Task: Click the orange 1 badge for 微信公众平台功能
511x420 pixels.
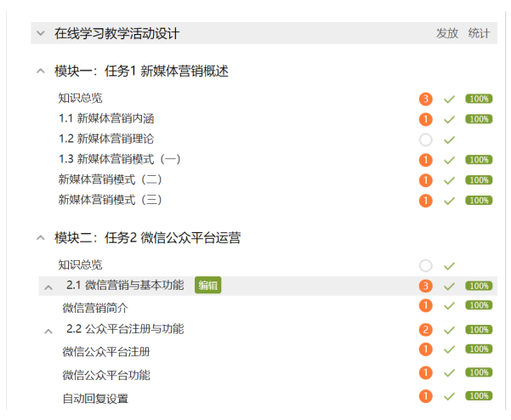Action: pos(426,372)
